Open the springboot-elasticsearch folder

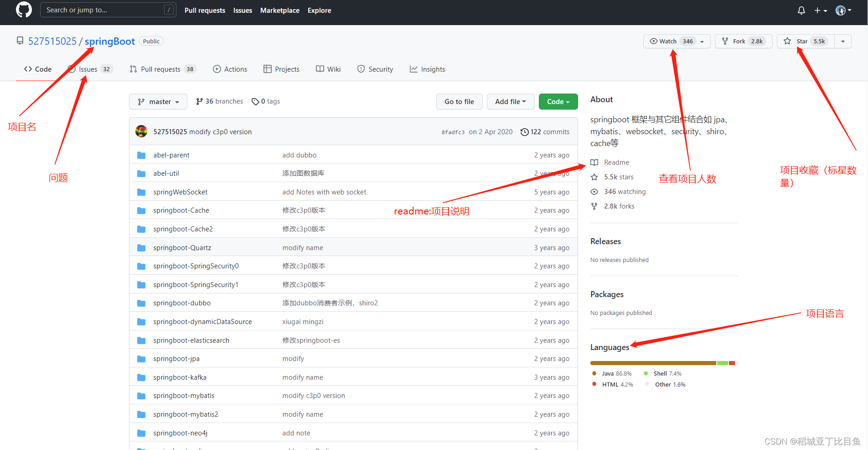tap(191, 340)
